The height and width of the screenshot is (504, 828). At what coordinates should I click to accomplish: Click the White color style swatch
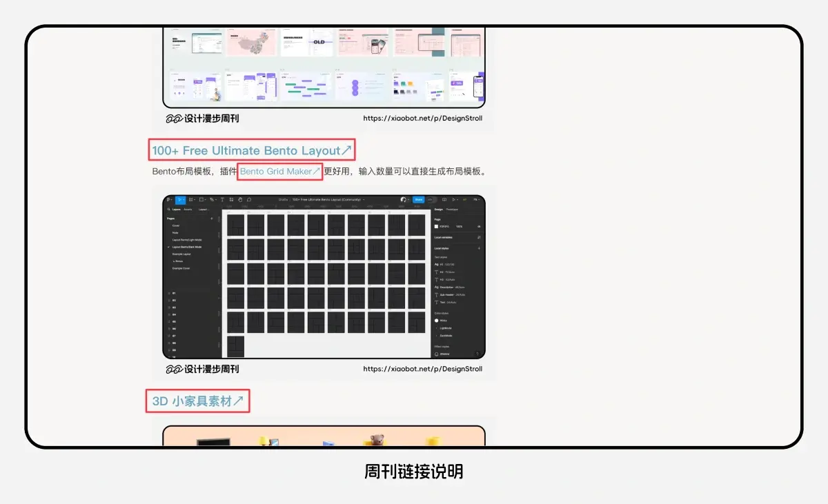tap(437, 321)
